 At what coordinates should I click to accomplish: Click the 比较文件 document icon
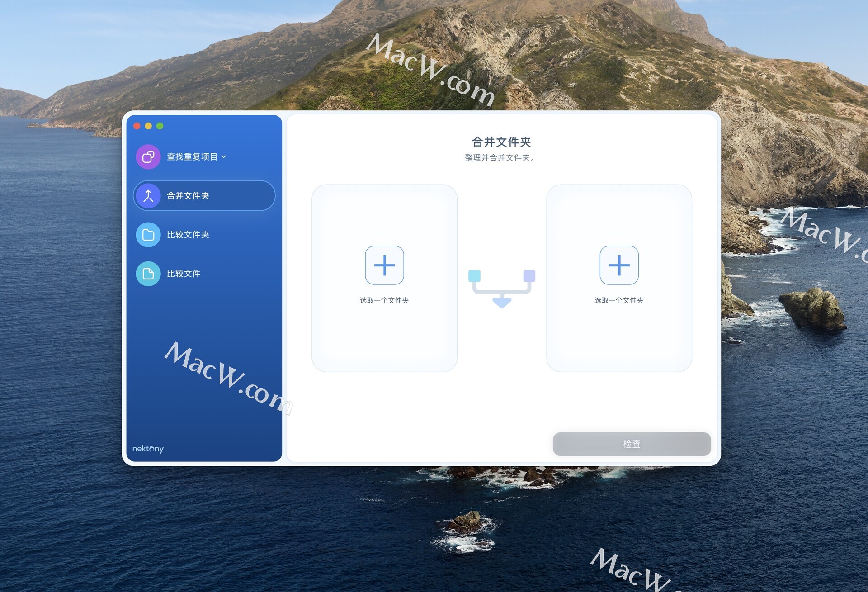pos(148,274)
